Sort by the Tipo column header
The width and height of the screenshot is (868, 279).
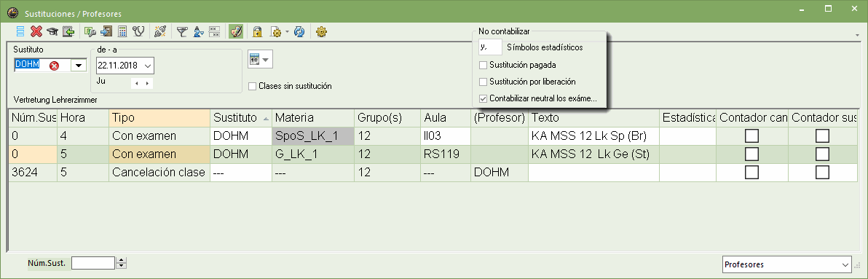tap(159, 118)
